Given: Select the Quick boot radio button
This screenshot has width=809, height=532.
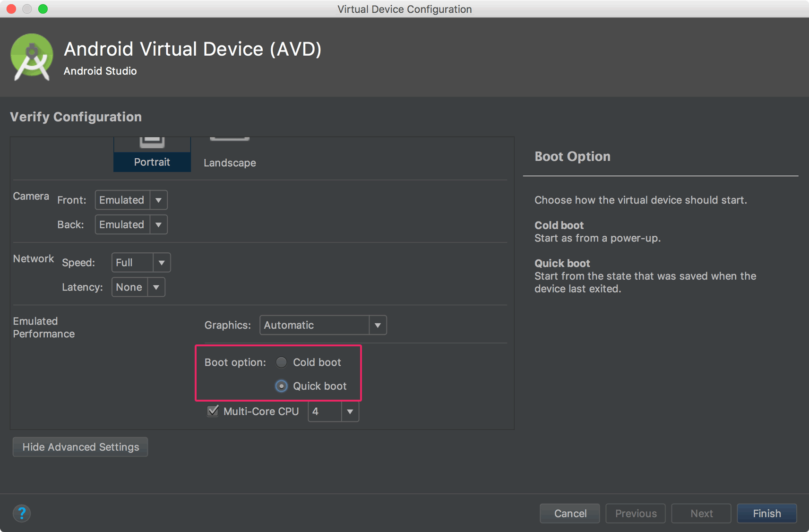Looking at the screenshot, I should pyautogui.click(x=281, y=386).
